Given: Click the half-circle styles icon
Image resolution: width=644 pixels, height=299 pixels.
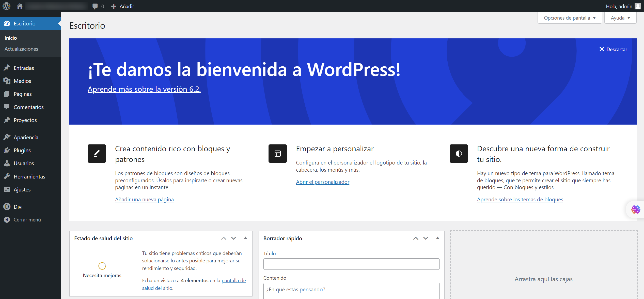Looking at the screenshot, I should pyautogui.click(x=459, y=154).
